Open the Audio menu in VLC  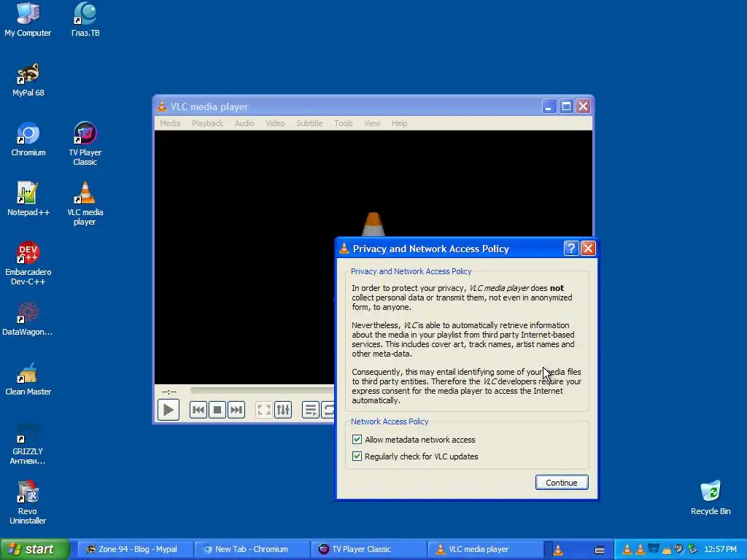244,123
